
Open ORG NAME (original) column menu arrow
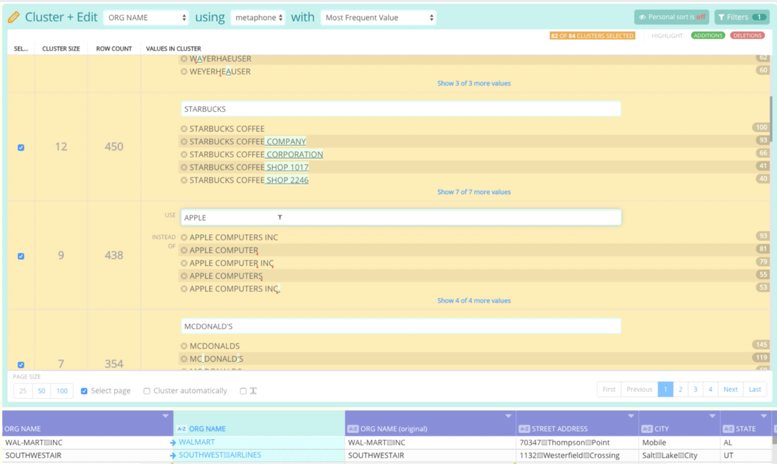[508, 416]
